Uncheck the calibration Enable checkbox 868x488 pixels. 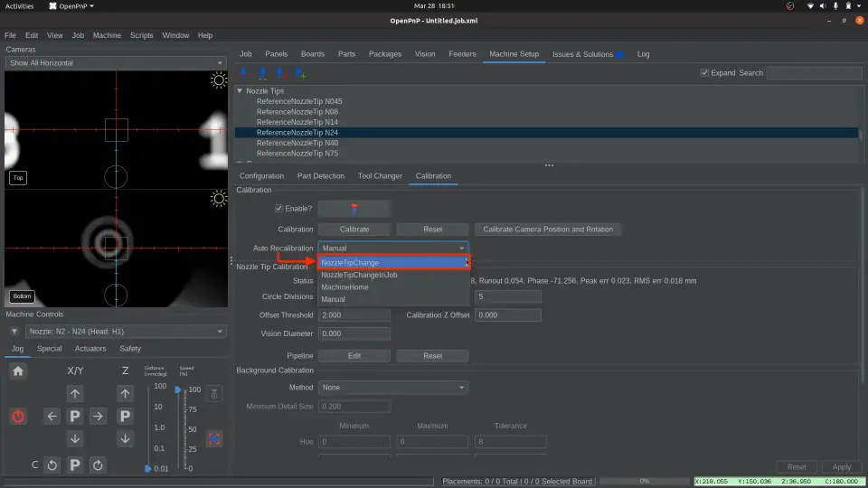[278, 209]
